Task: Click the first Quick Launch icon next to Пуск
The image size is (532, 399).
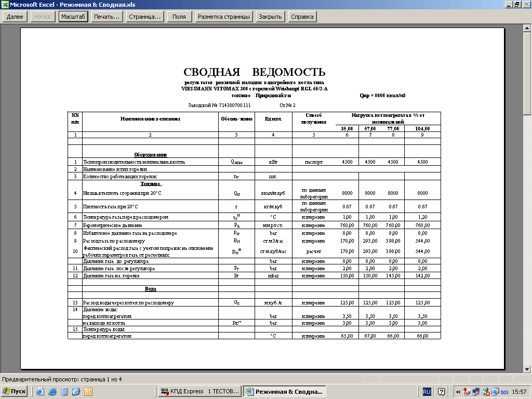Action: (x=41, y=392)
